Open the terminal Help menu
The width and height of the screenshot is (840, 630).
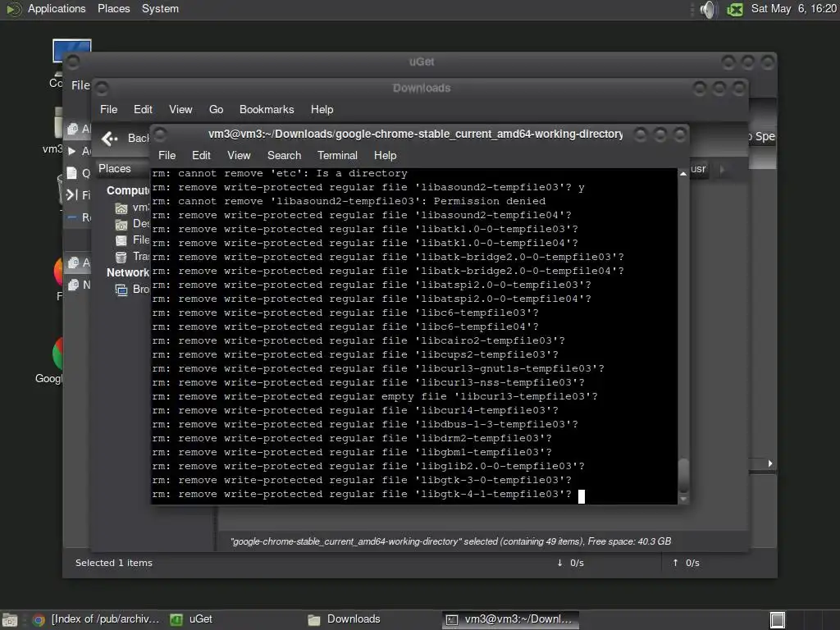[x=385, y=155]
